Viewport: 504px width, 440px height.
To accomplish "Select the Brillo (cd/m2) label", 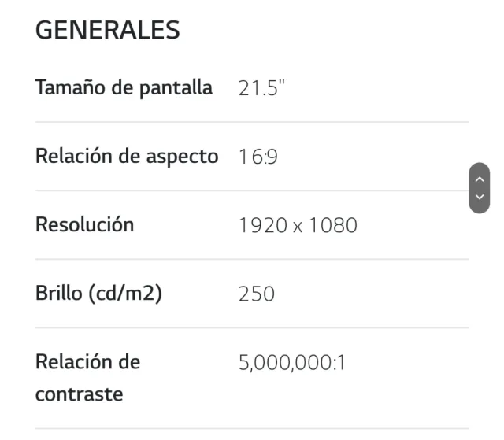I will tap(99, 294).
